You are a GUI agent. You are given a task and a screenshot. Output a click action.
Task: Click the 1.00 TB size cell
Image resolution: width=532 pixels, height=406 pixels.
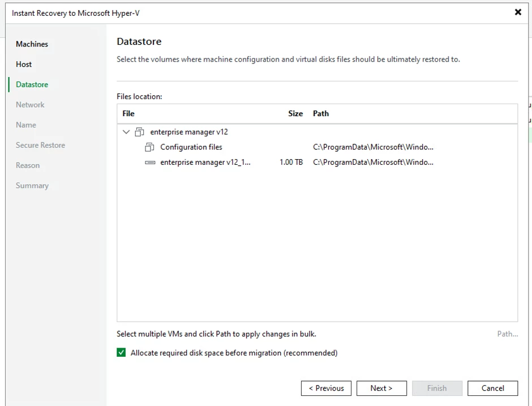coord(291,163)
